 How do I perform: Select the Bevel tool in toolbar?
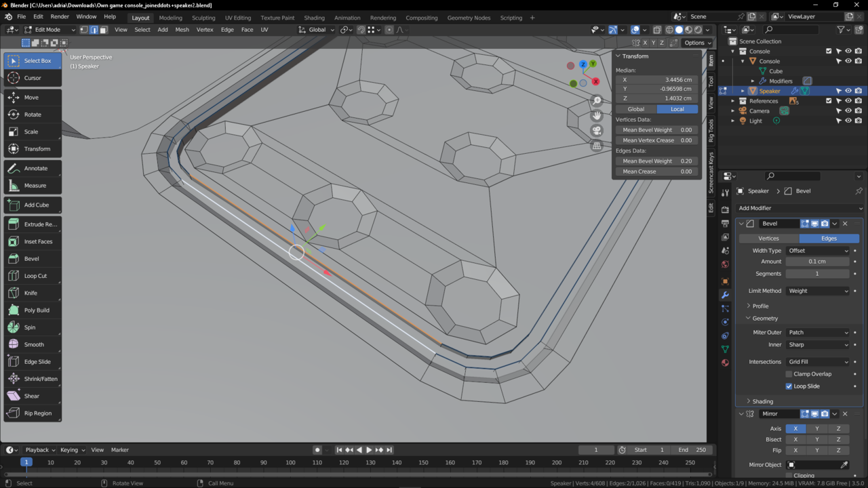point(32,258)
